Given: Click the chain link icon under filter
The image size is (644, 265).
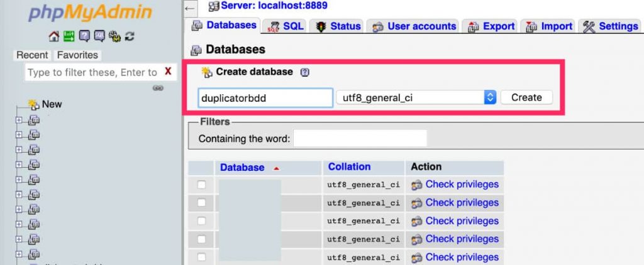Looking at the screenshot, I should 158,88.
